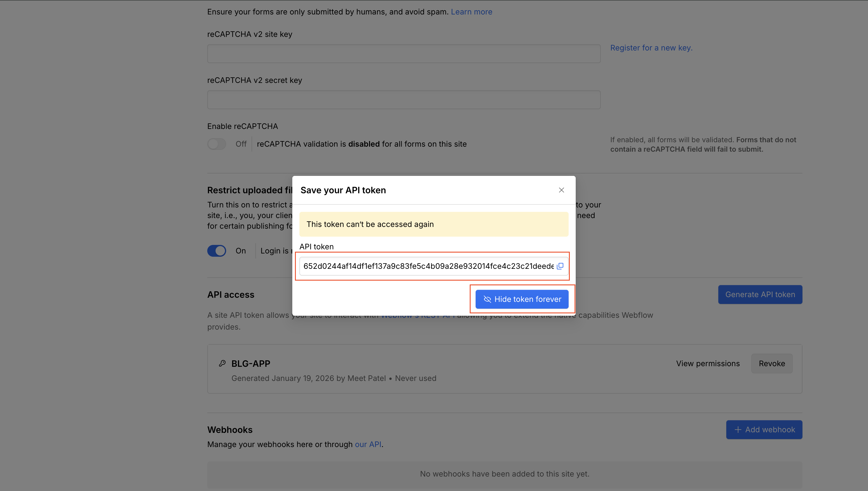Turn off the Login required toggle
This screenshot has height=491, width=868.
pos(217,251)
